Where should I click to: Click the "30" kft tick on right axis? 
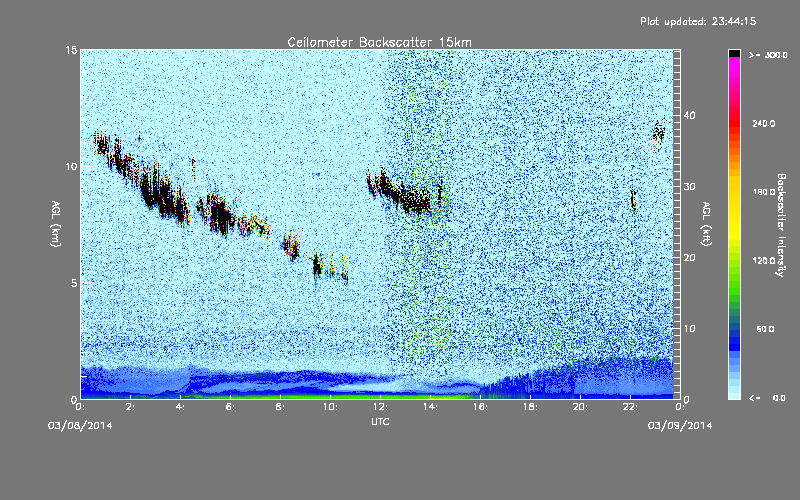(x=689, y=186)
